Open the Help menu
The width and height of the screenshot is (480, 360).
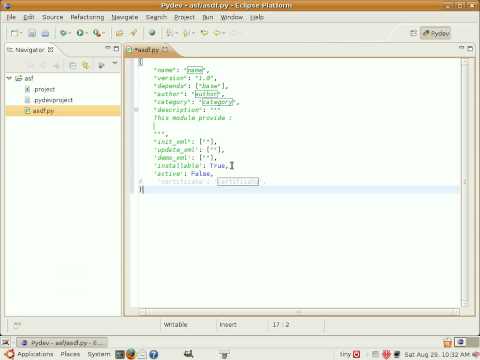tap(257, 17)
